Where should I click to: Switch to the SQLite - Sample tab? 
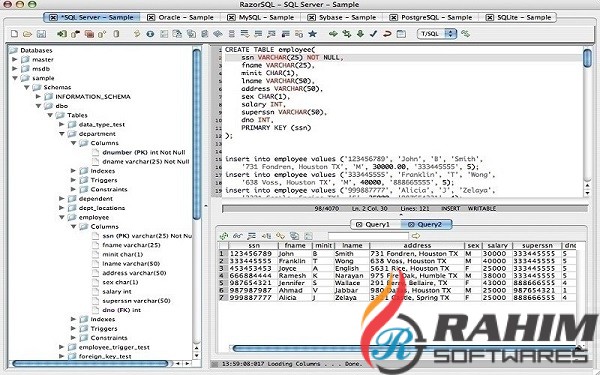[x=518, y=18]
